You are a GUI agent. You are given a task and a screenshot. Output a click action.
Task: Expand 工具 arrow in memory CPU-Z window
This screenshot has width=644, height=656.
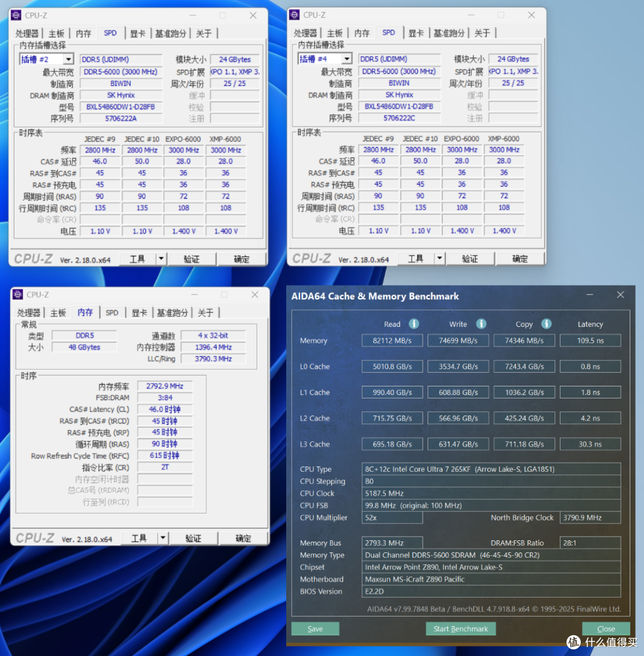[x=163, y=539]
